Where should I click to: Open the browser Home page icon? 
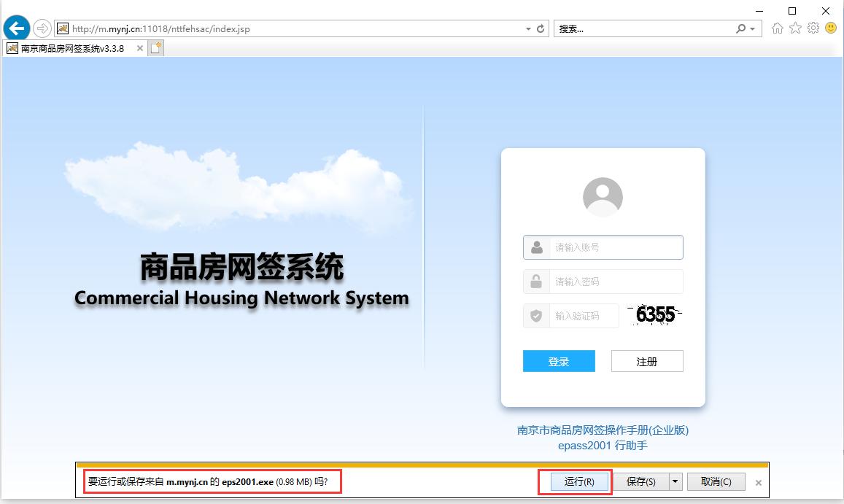click(776, 28)
